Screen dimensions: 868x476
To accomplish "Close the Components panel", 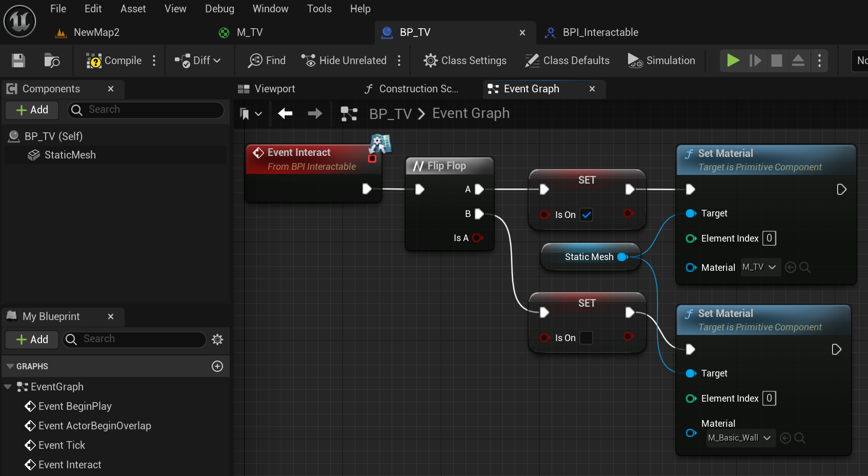I will click(110, 89).
